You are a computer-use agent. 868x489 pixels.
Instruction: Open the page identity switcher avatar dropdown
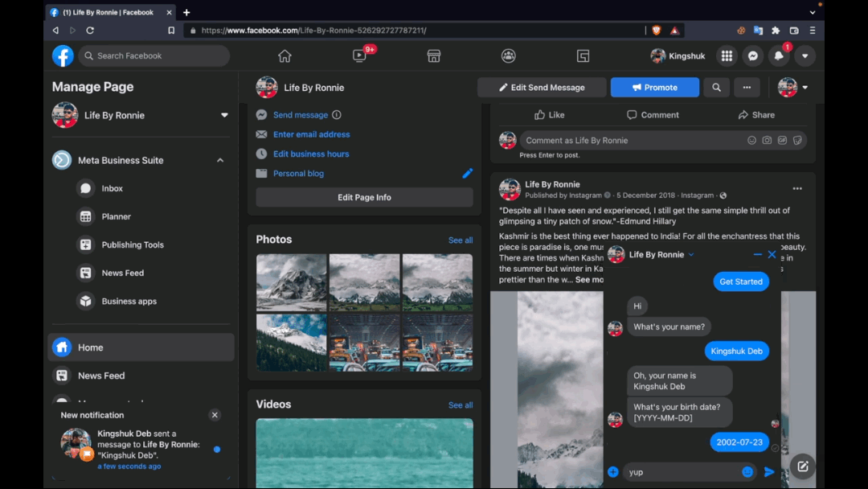click(792, 88)
